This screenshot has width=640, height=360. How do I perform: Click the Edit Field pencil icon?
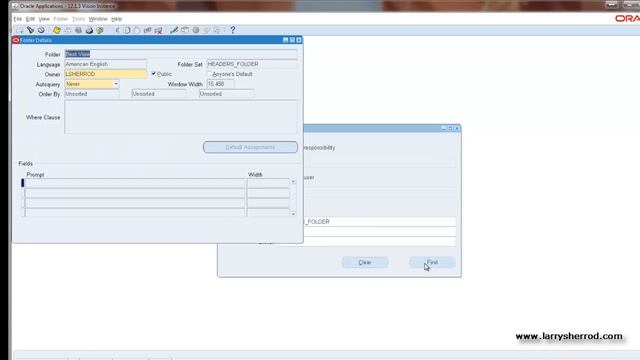coord(174,30)
